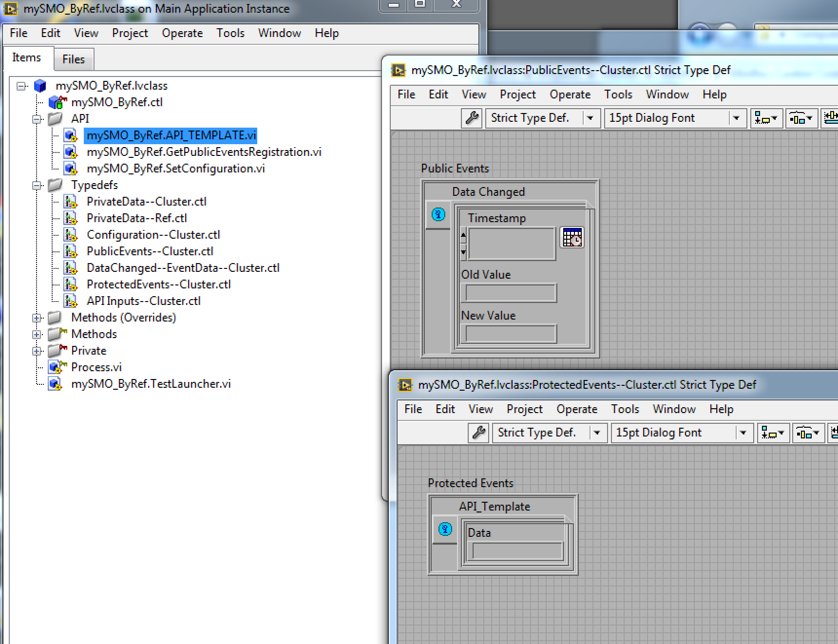Select mySMO_ByRef.TestLauncher.vi in the tree
The width and height of the screenshot is (838, 644).
[x=151, y=384]
